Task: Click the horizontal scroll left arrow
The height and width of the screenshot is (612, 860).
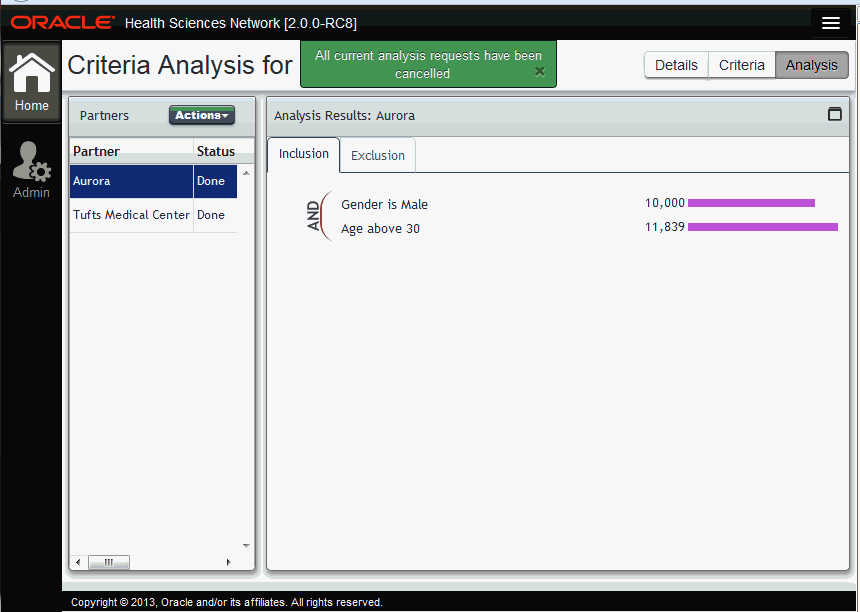Action: (78, 562)
